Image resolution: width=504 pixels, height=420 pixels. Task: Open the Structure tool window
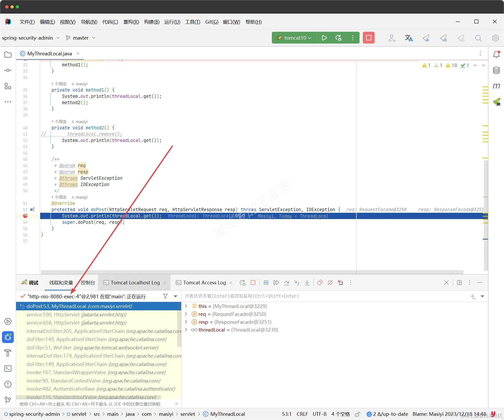(x=8, y=86)
